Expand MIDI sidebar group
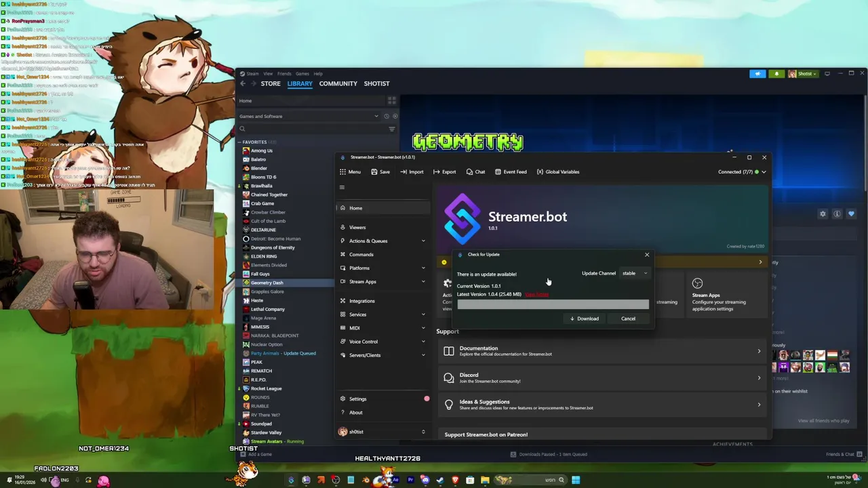 (383, 327)
